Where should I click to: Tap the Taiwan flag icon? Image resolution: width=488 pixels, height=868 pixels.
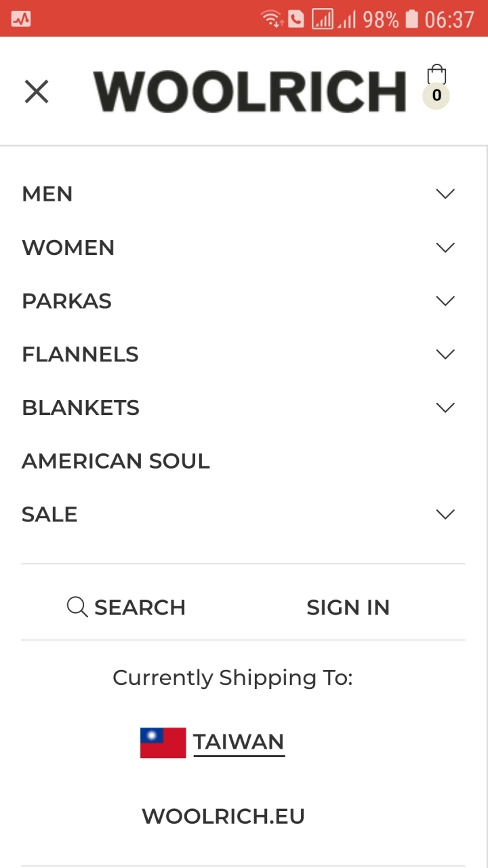coord(163,743)
